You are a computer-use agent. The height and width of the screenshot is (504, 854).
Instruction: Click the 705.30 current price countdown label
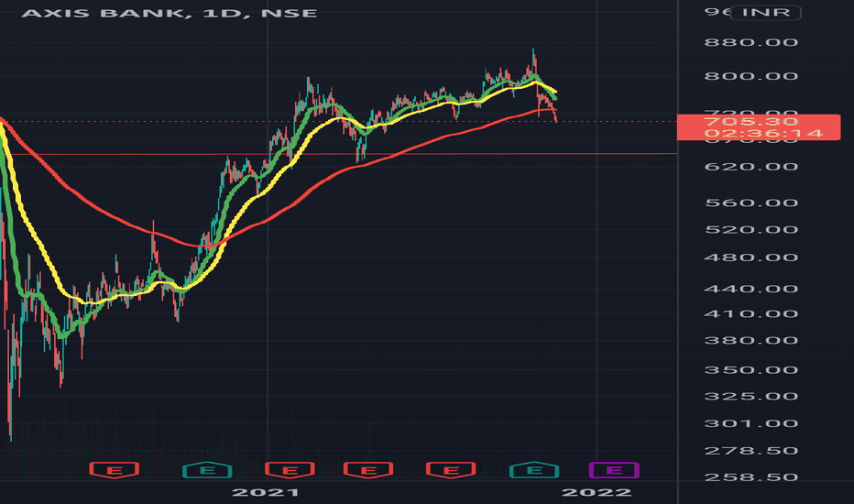point(759,127)
